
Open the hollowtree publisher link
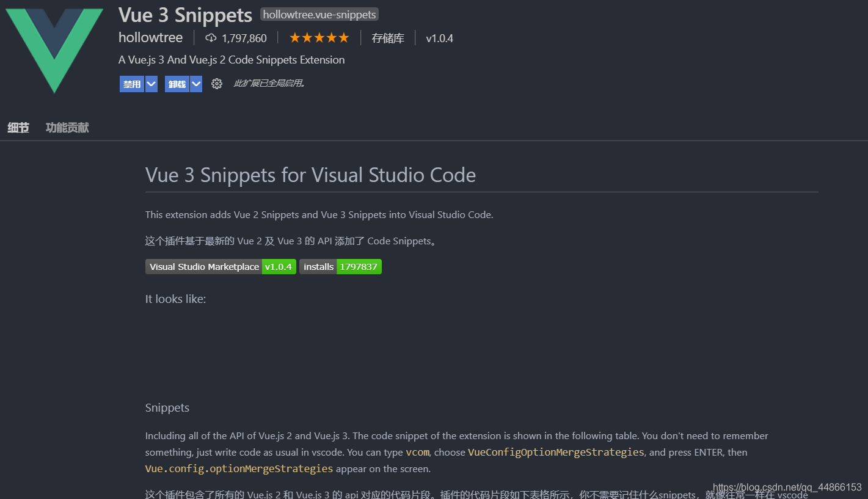tap(150, 37)
